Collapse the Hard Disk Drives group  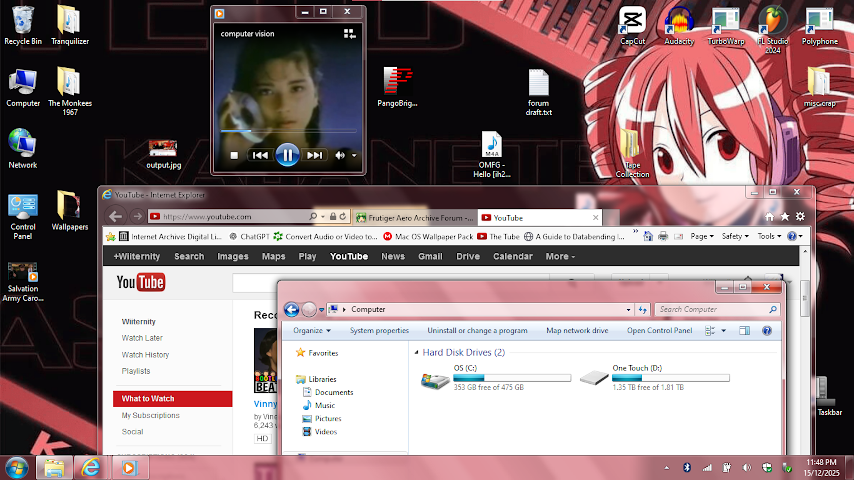pos(416,353)
